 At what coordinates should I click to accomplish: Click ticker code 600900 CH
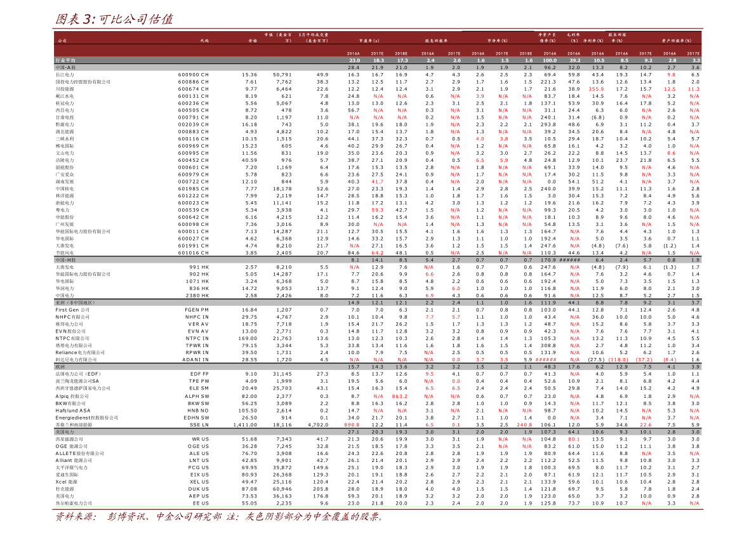[194, 75]
